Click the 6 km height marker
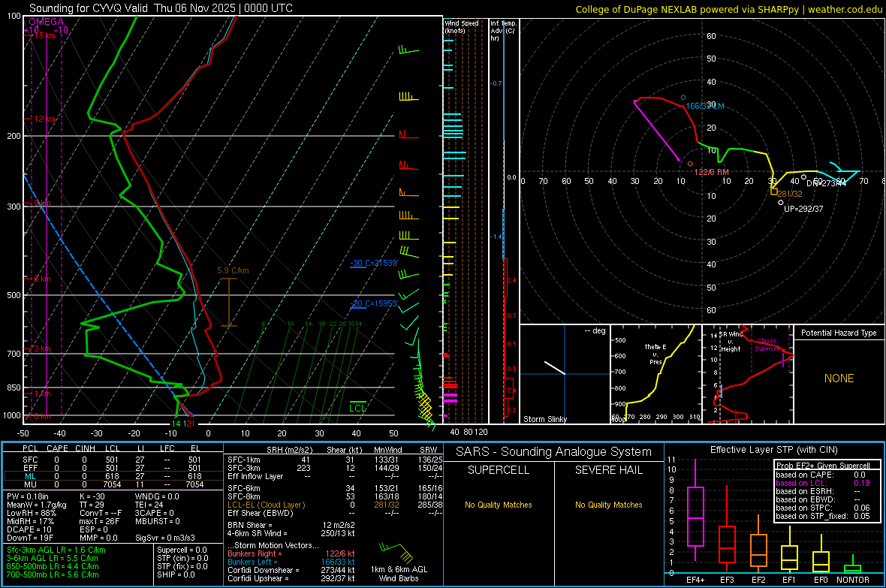886x588 pixels. click(x=42, y=279)
